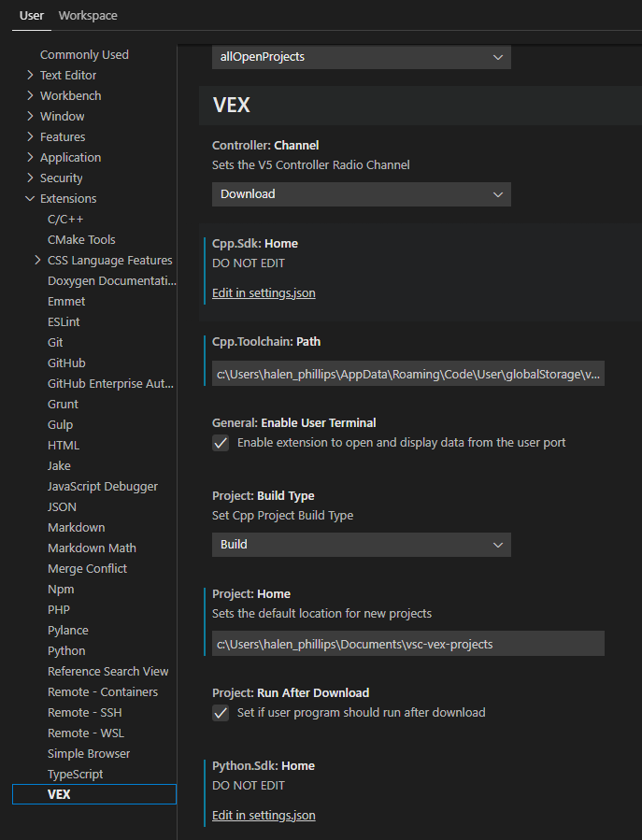
Task: Select the User settings tab
Action: (x=32, y=16)
